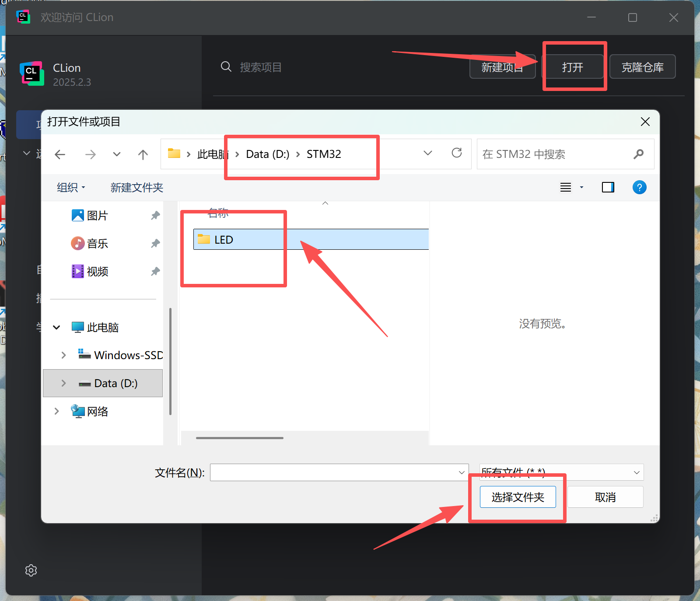Expand the Data (D:) drive node

[64, 383]
